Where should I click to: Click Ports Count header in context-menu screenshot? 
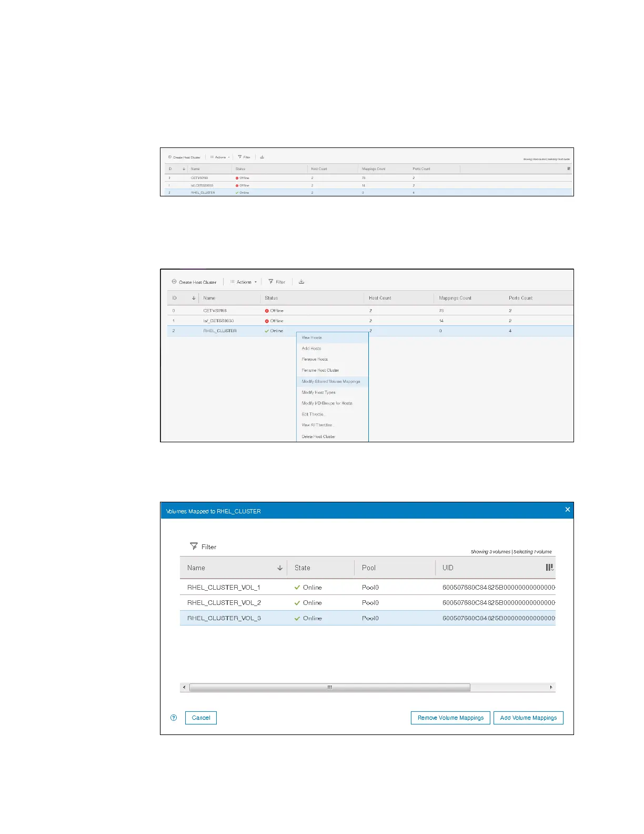[520, 298]
